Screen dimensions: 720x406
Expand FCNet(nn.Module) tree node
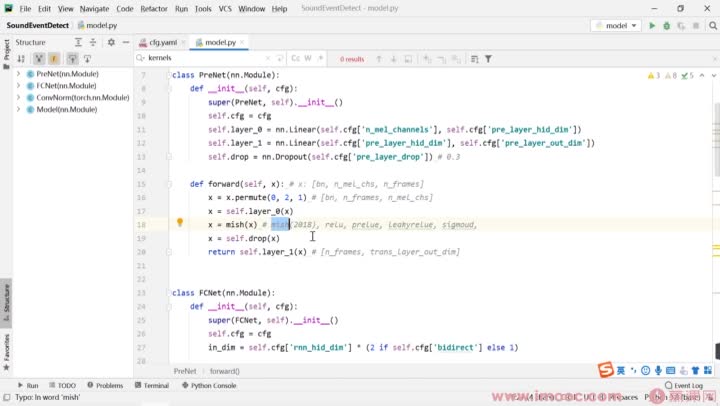coord(18,85)
